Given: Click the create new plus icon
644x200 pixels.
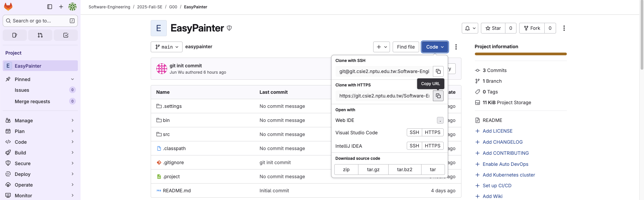Looking at the screenshot, I should (61, 7).
